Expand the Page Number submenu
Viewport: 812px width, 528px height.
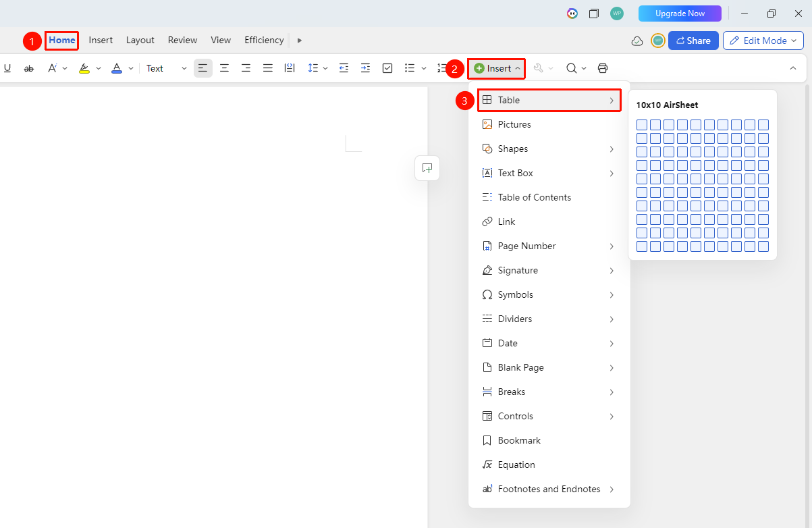[x=612, y=246]
